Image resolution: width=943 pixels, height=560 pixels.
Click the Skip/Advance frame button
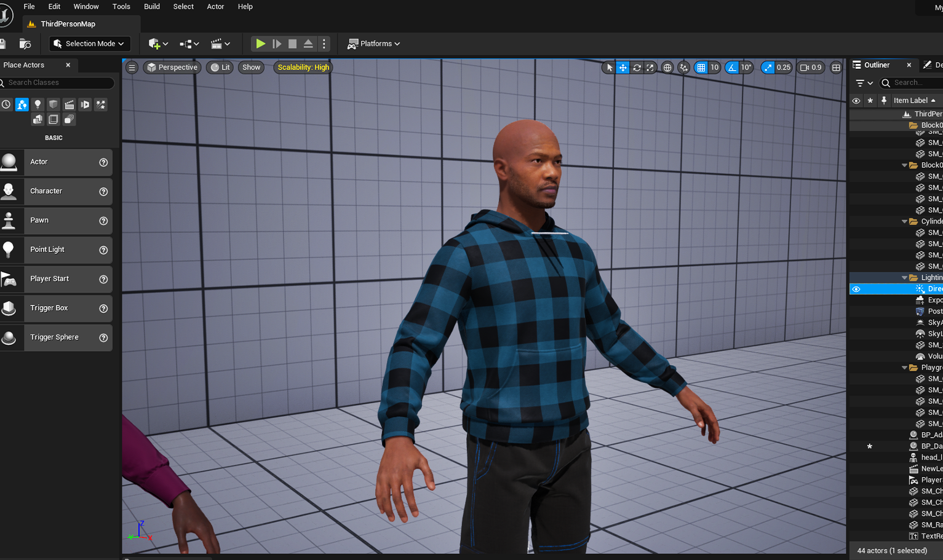(277, 44)
